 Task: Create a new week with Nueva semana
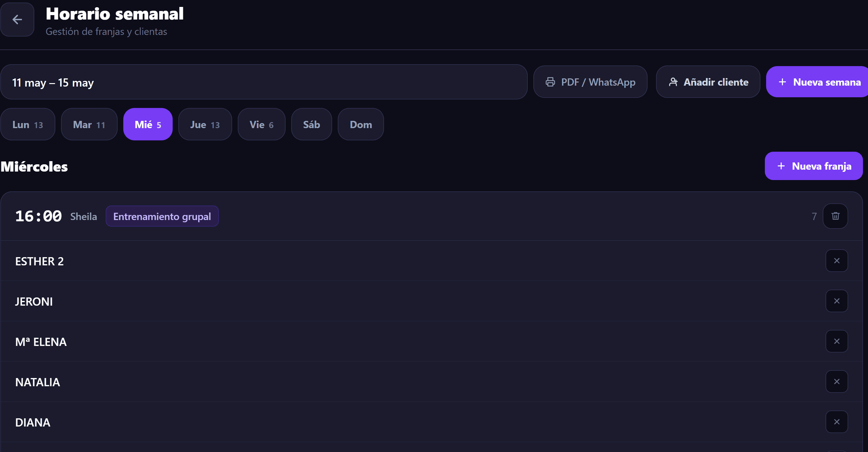tap(817, 82)
